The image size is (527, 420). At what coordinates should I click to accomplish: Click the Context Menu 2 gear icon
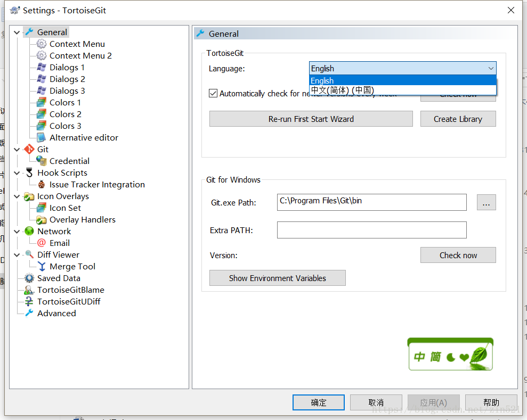click(42, 56)
